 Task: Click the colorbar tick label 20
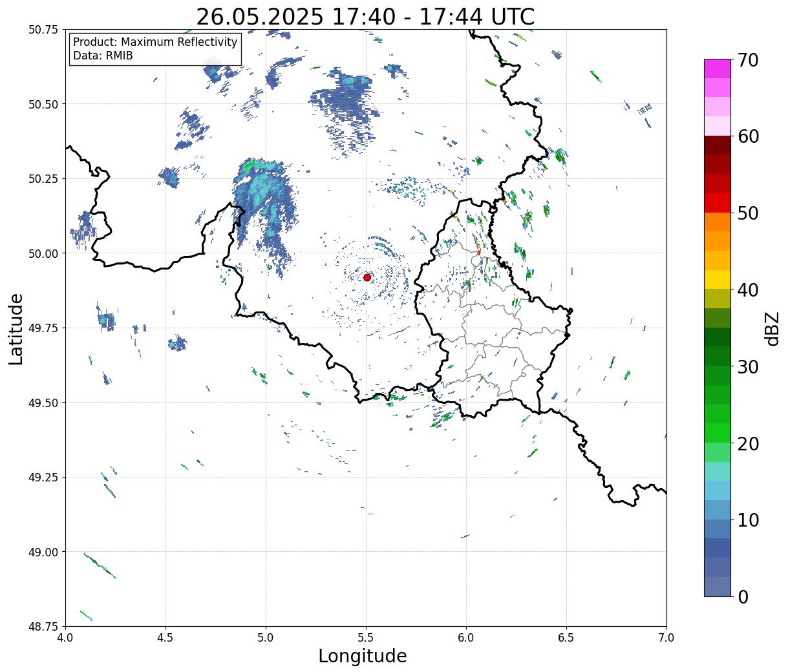point(748,443)
